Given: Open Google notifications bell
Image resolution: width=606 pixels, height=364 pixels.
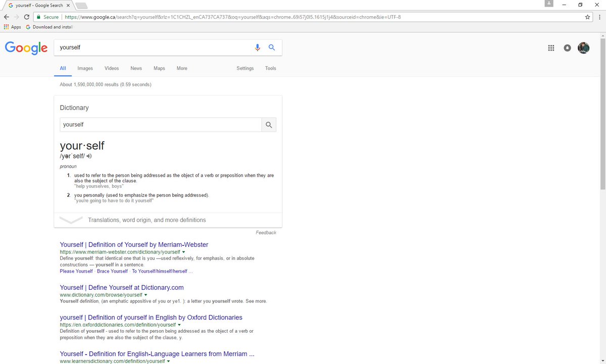Looking at the screenshot, I should point(567,48).
